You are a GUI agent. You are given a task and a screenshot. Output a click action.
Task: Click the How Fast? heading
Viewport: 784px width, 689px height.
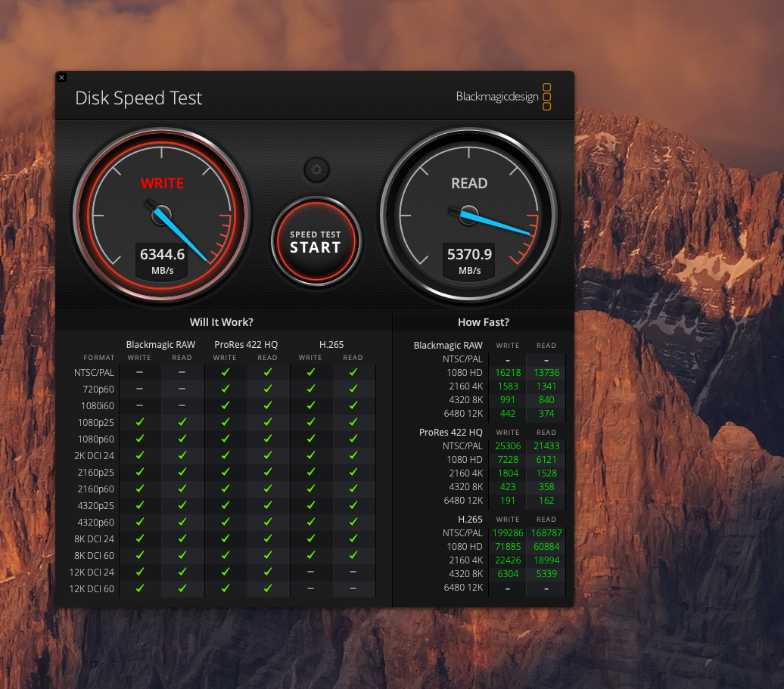(484, 322)
